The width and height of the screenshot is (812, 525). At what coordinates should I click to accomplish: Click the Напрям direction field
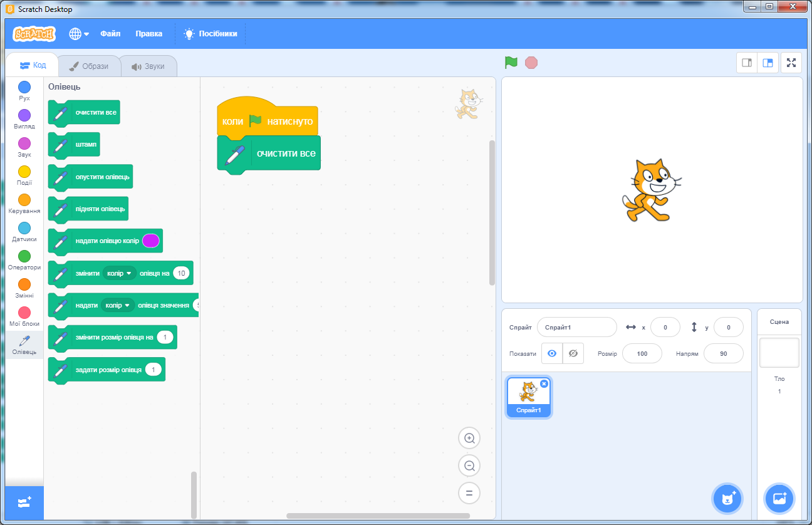click(x=724, y=353)
